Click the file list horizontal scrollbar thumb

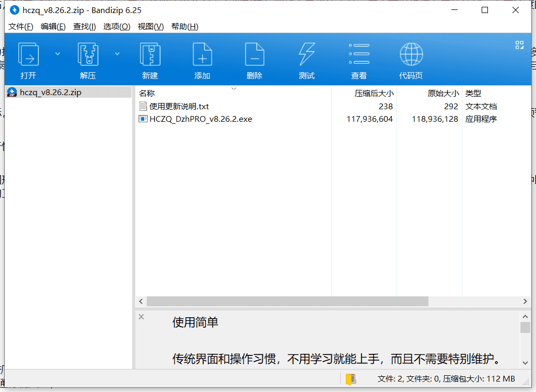(287, 302)
